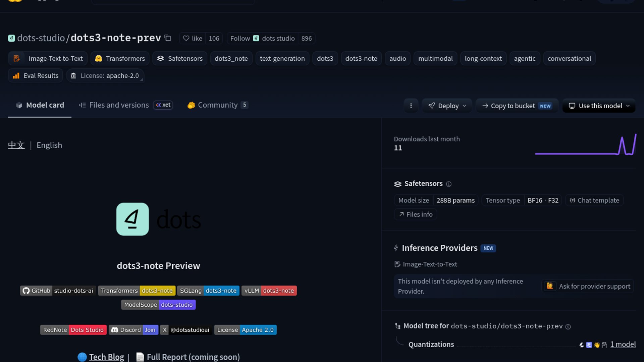
Task: Select the agentic tag
Action: [525, 58]
